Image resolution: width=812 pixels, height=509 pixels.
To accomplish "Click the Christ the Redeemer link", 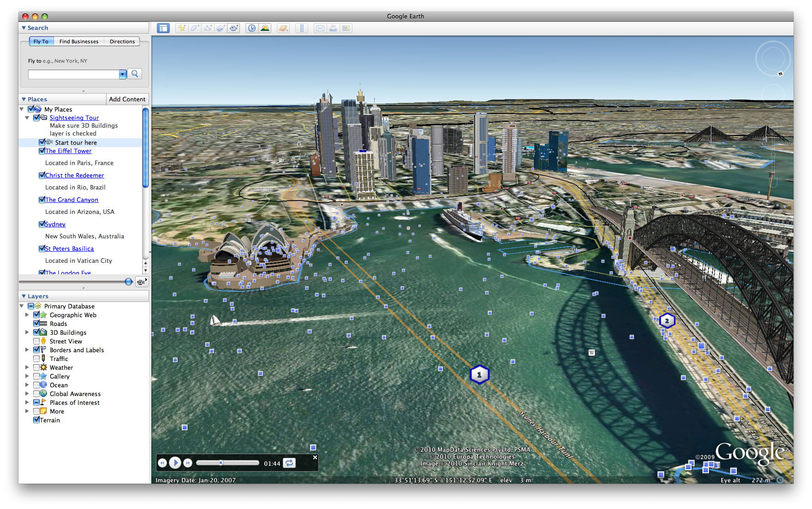I will click(x=75, y=175).
